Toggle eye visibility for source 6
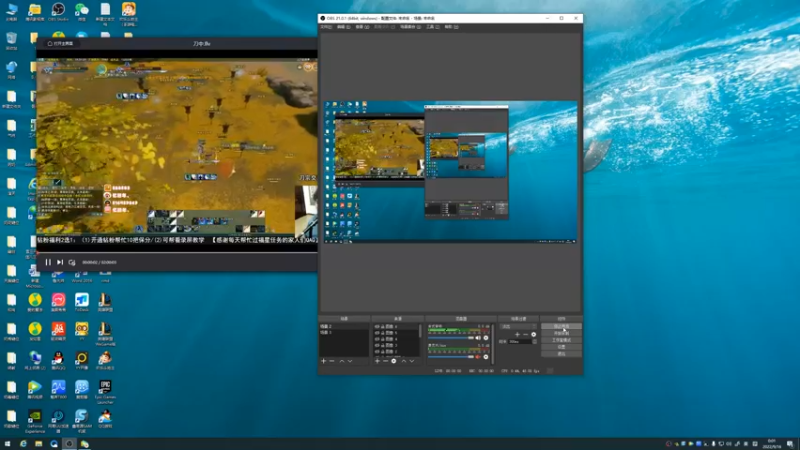This screenshot has height=450, width=800. pyautogui.click(x=377, y=327)
